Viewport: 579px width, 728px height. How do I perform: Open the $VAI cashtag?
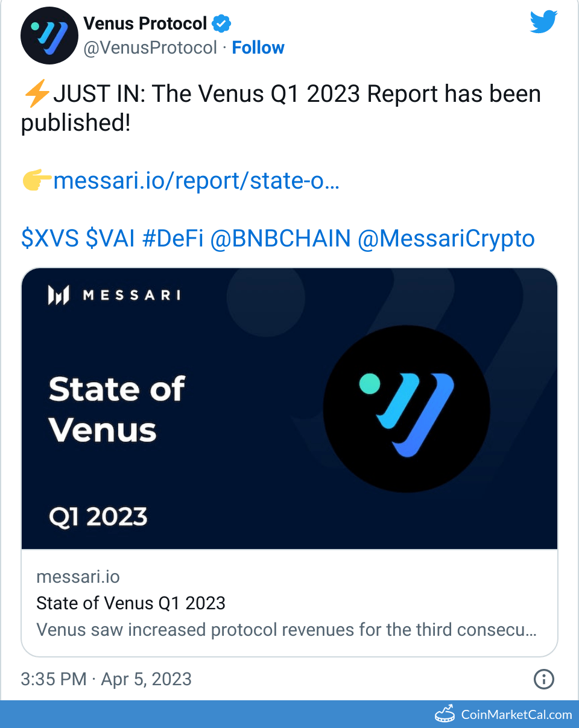pos(111,239)
